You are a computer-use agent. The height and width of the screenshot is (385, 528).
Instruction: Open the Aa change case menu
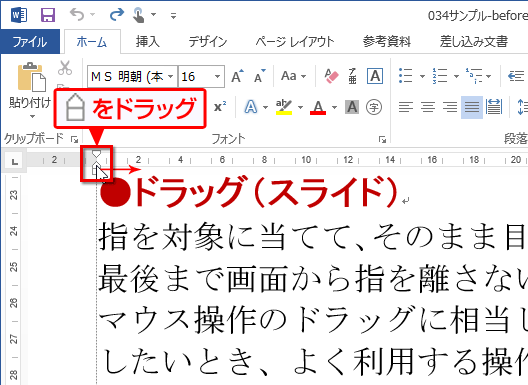pos(293,76)
